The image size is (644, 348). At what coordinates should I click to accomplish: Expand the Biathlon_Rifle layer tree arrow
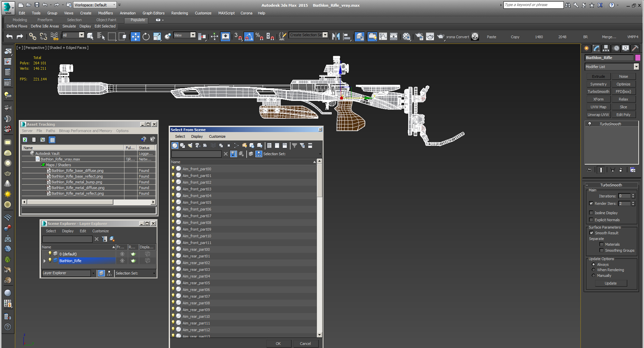44,261
